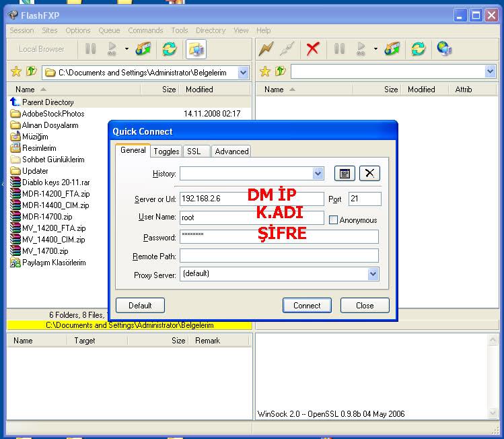Click the red X Abort icon

[312, 48]
